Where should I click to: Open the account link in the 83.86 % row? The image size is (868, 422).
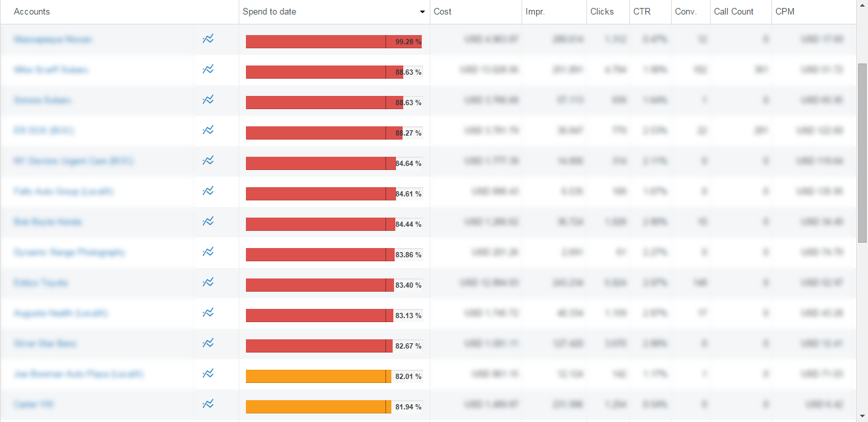pyautogui.click(x=69, y=253)
